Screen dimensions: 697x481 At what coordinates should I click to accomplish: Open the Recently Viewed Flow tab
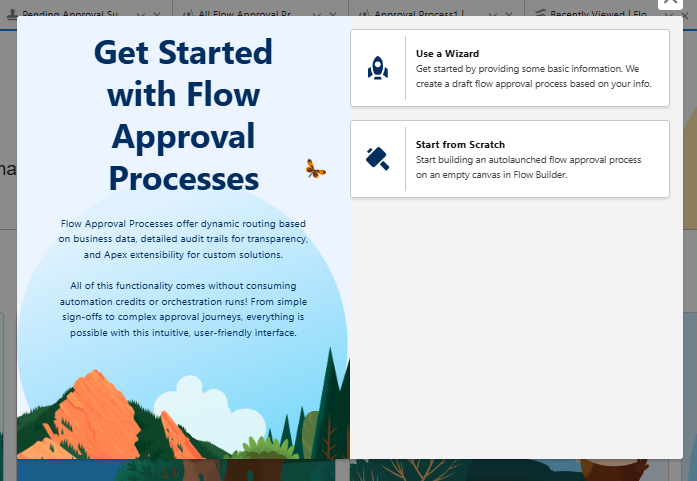coord(600,13)
